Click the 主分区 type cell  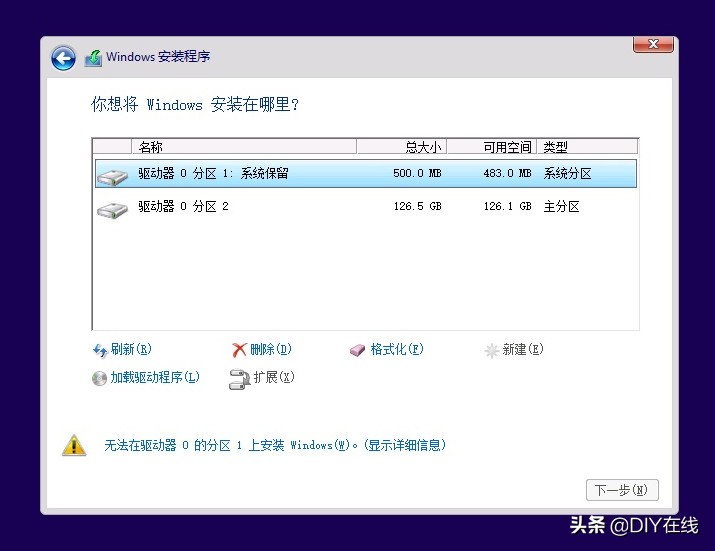tap(561, 207)
